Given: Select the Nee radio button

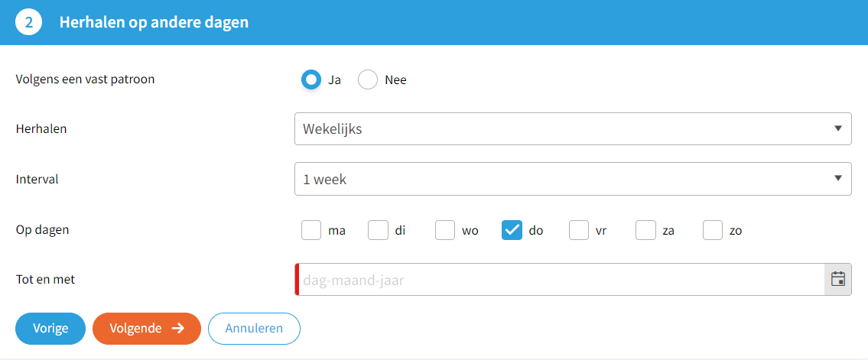Looking at the screenshot, I should [368, 79].
